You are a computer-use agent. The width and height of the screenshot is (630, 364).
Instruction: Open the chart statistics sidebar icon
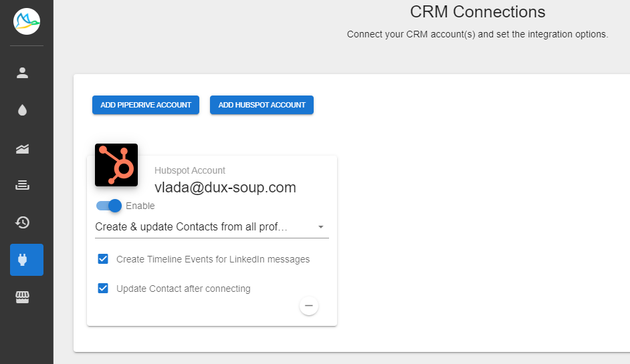tap(23, 149)
